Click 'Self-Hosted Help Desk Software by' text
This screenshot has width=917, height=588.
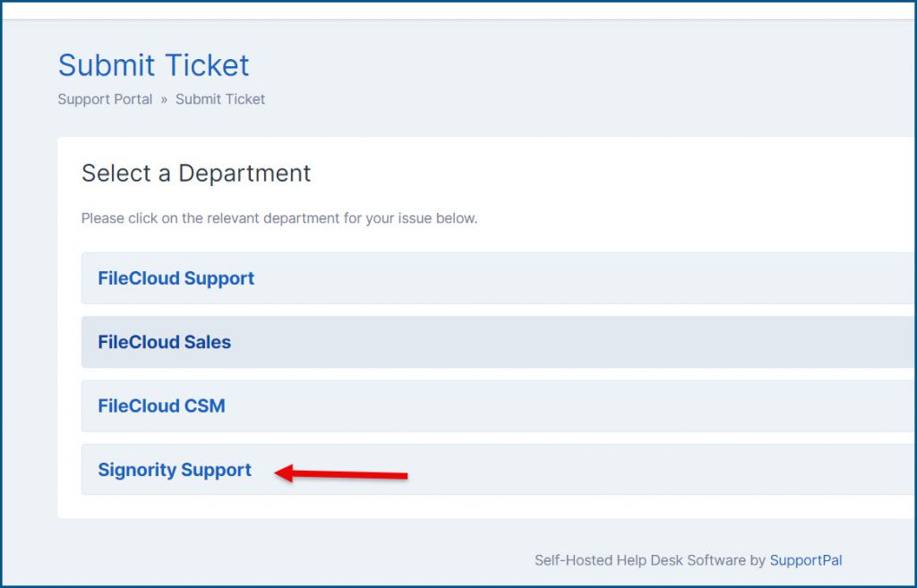[650, 560]
